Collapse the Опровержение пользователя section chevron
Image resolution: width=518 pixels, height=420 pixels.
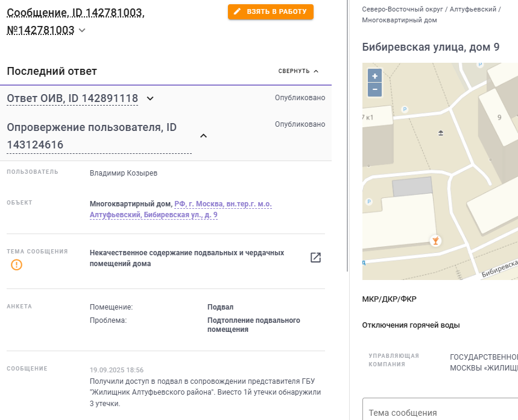203,136
